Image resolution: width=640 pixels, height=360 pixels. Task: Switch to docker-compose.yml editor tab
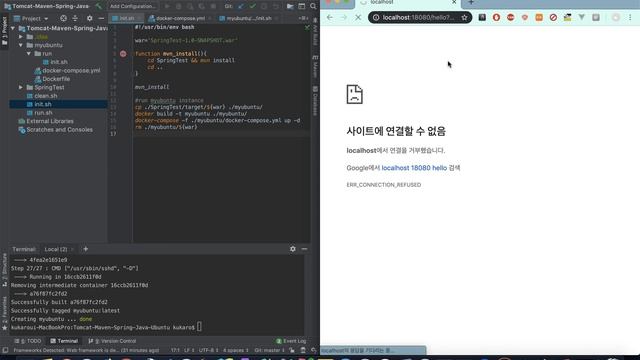(x=180, y=18)
